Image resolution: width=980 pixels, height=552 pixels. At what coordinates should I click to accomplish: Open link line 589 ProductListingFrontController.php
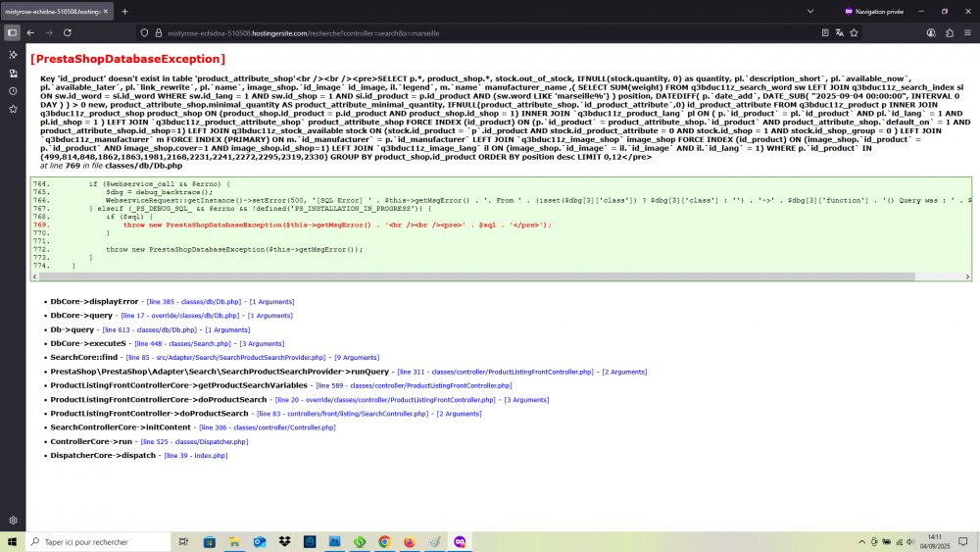point(414,385)
